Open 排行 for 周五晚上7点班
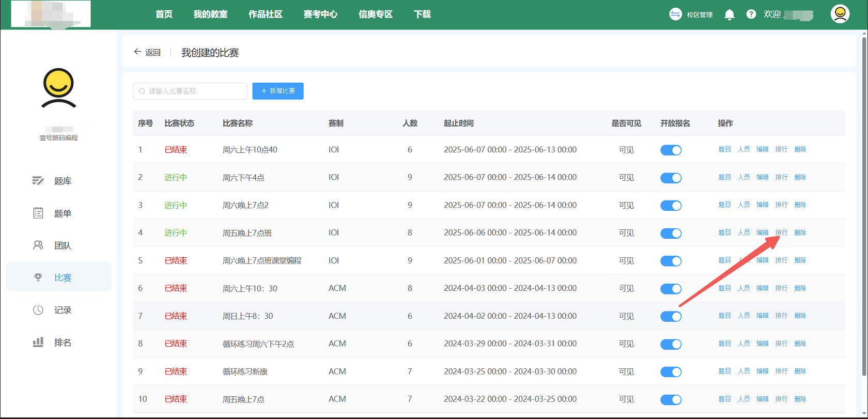Screen dimensions: 868x419 pyautogui.click(x=781, y=233)
